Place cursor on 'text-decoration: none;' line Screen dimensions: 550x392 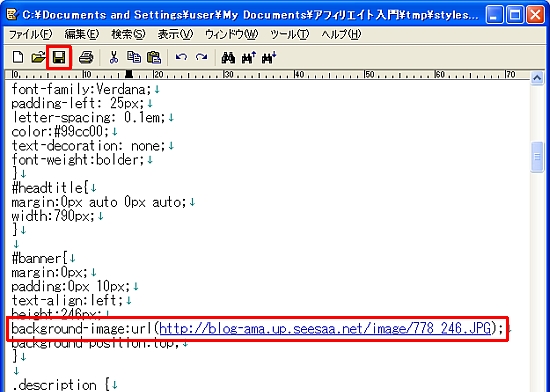[x=88, y=146]
